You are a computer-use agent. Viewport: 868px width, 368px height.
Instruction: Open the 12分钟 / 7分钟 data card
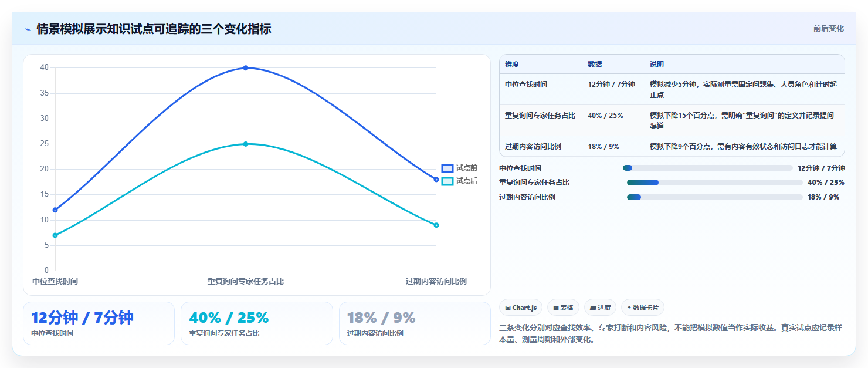click(99, 323)
